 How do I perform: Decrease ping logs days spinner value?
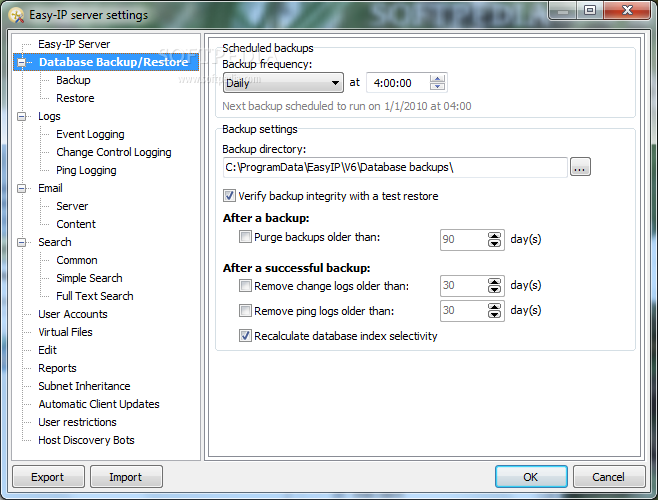pos(494,314)
